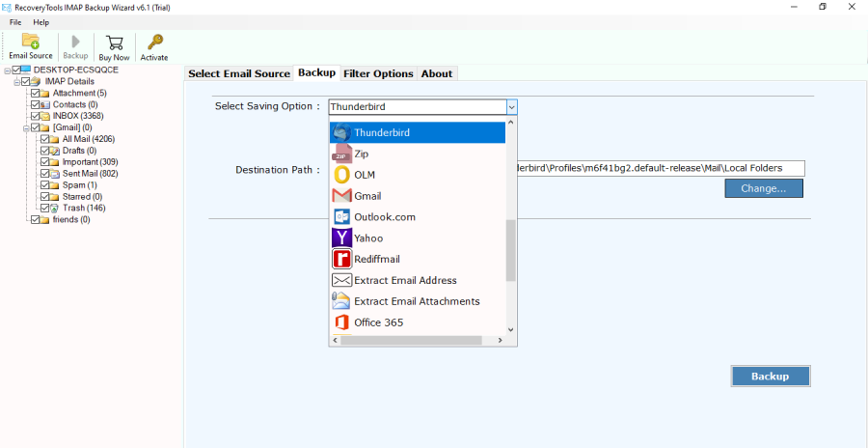The image size is (868, 448).
Task: Uncheck the INBOX (3368) folder checkbox
Action: [35, 116]
